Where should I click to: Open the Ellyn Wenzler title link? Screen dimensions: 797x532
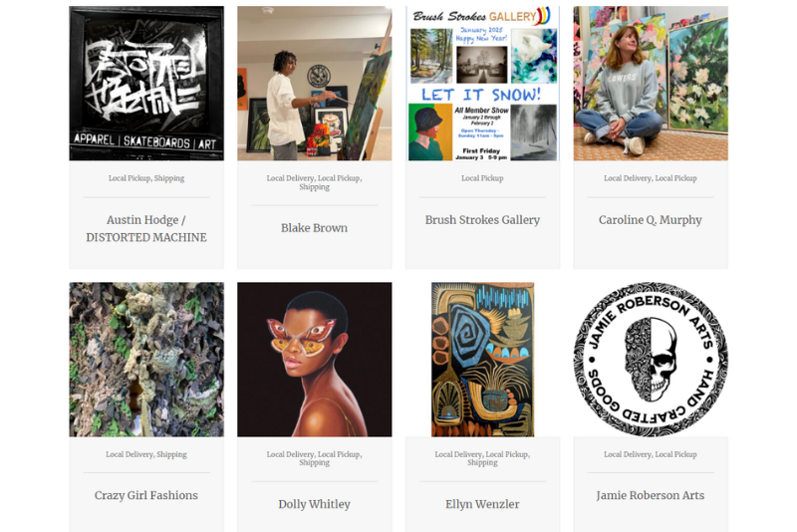point(482,504)
